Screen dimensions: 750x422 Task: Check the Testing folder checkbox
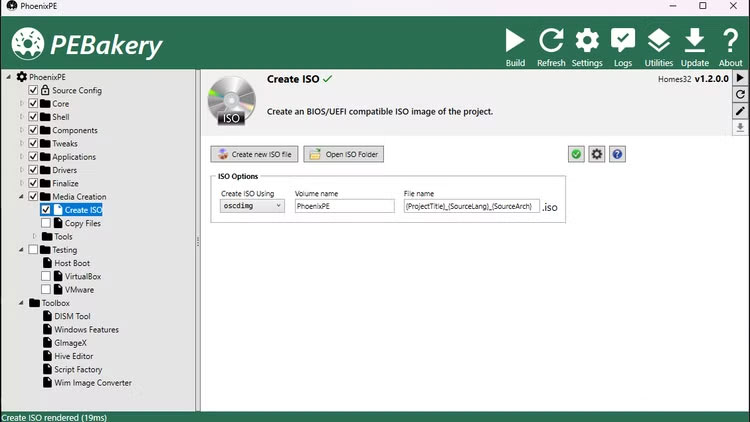33,250
